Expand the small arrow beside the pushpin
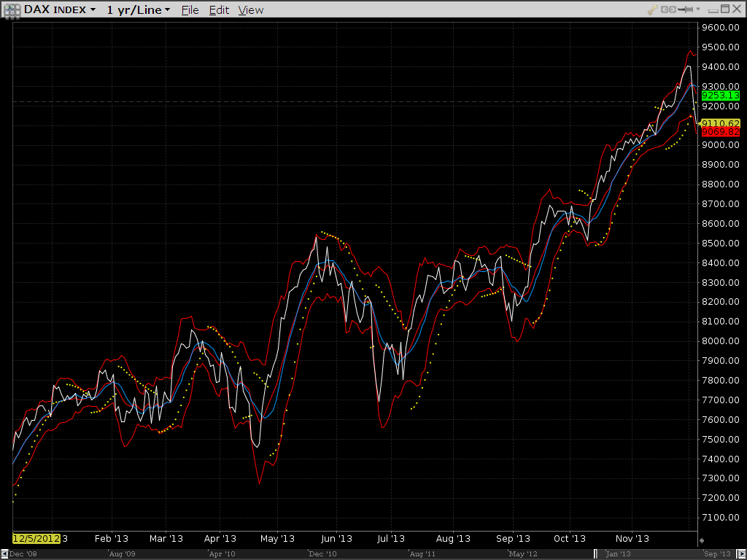 pyautogui.click(x=698, y=9)
